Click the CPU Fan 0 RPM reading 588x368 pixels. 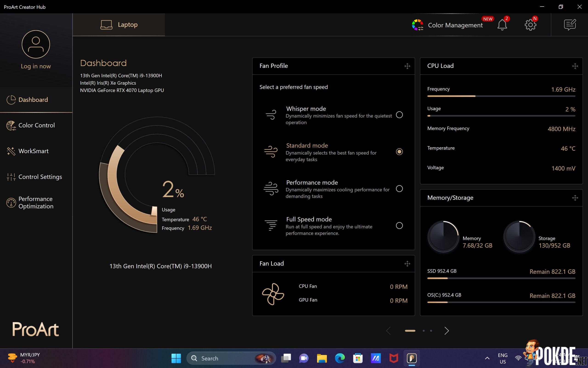pos(399,287)
